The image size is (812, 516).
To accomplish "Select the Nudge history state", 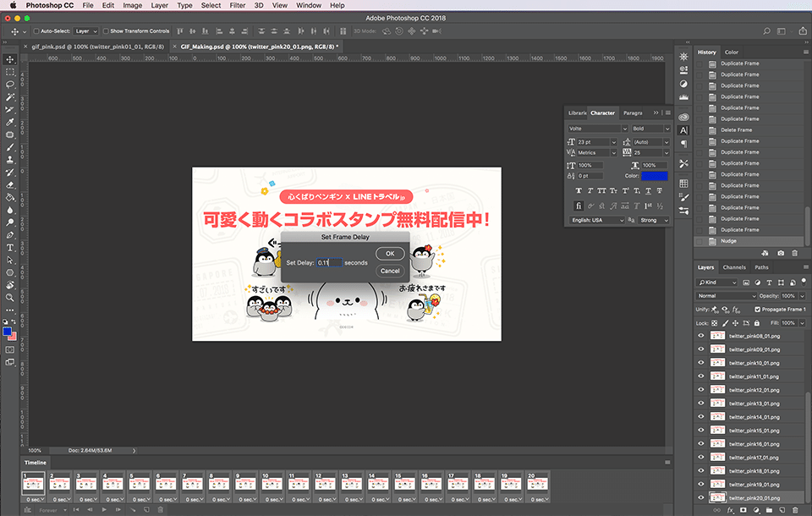I will pos(749,241).
